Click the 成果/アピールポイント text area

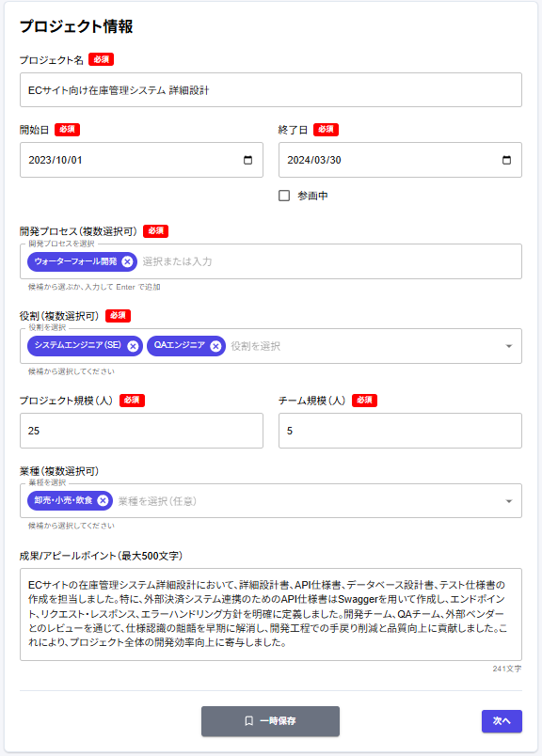pyautogui.click(x=271, y=614)
